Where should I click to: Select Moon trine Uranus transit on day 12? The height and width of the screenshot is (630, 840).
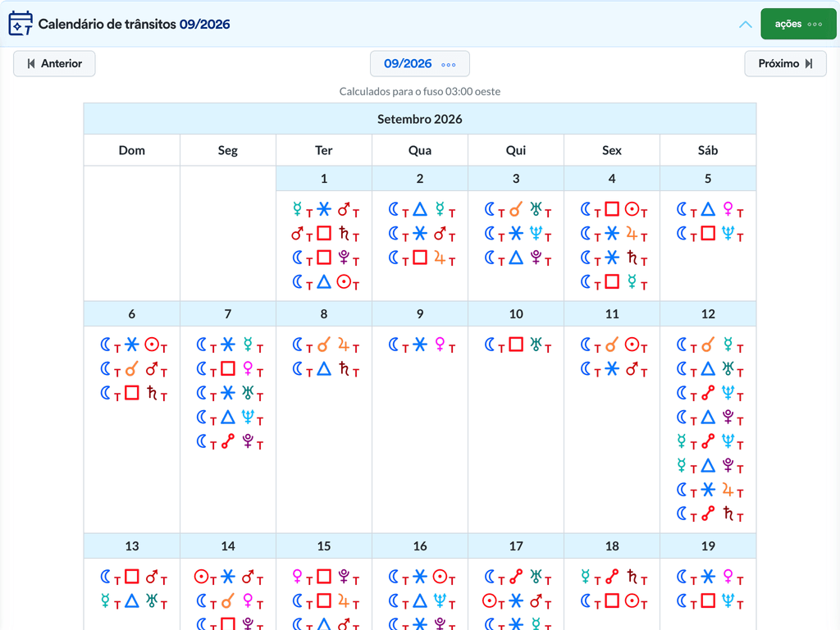[x=710, y=369]
